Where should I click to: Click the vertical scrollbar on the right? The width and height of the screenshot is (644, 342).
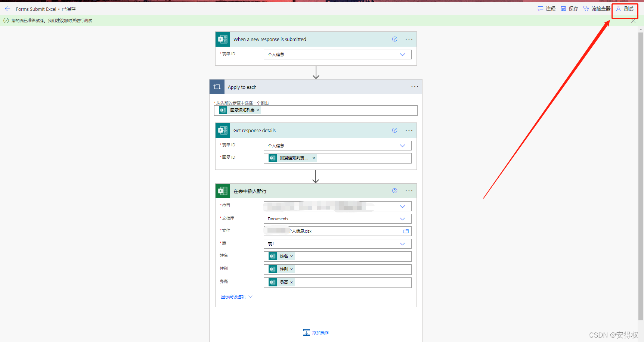(641, 175)
